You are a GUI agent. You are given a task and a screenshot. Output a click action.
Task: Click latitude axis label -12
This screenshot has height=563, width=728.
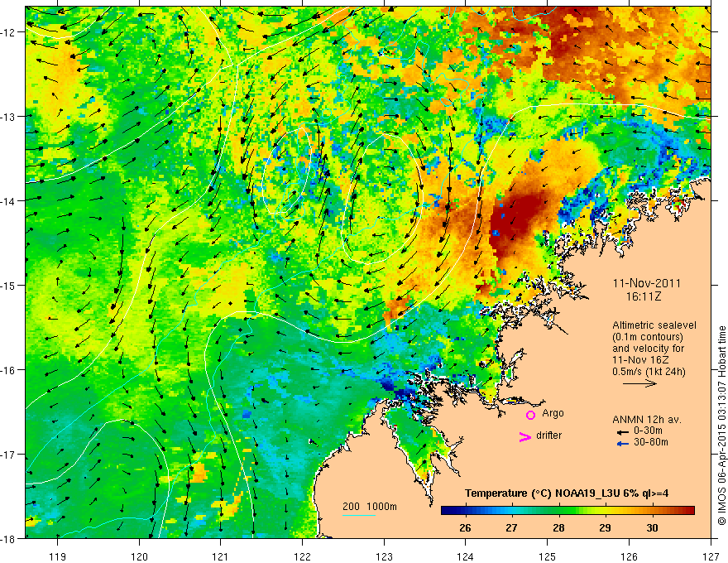pyautogui.click(x=9, y=32)
